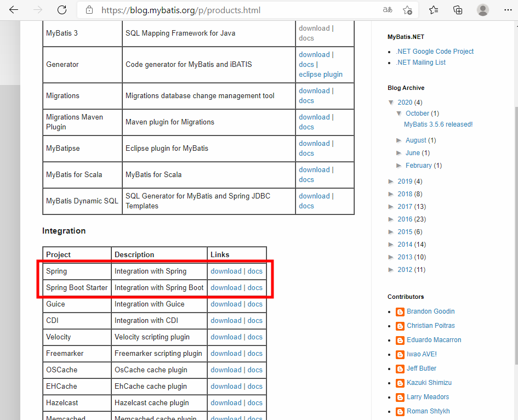518x420 pixels.
Task: Open the browser profile avatar
Action: click(482, 10)
